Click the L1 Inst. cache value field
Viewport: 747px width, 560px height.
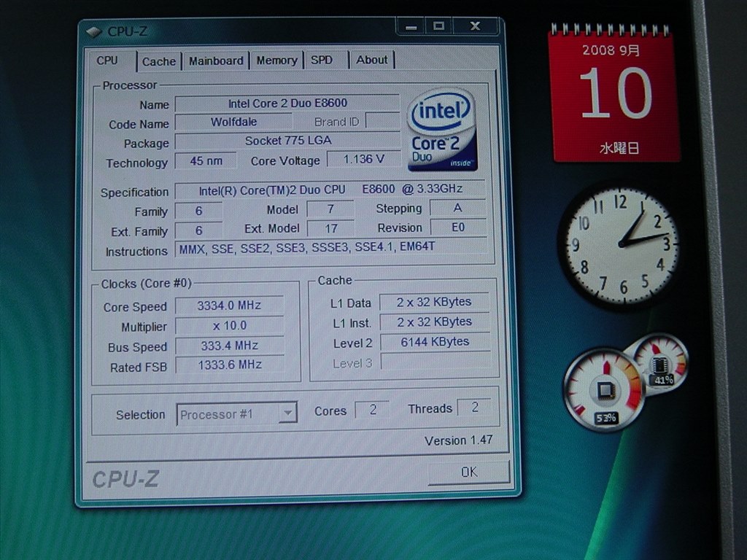click(435, 322)
